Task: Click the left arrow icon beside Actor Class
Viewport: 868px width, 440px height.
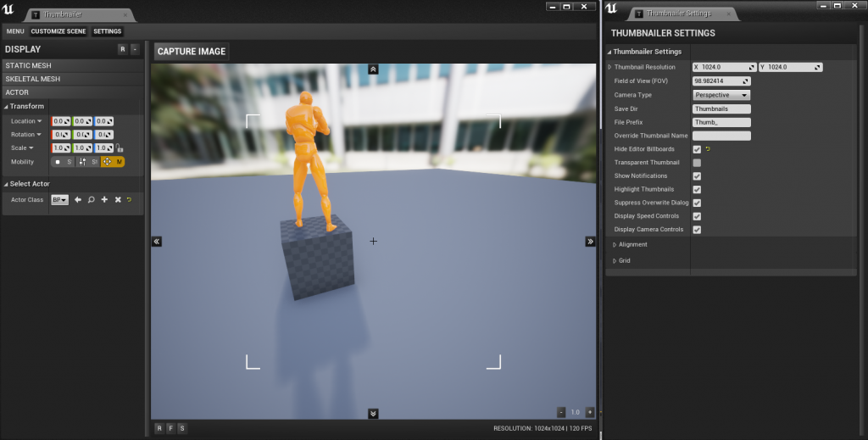Action: click(78, 200)
